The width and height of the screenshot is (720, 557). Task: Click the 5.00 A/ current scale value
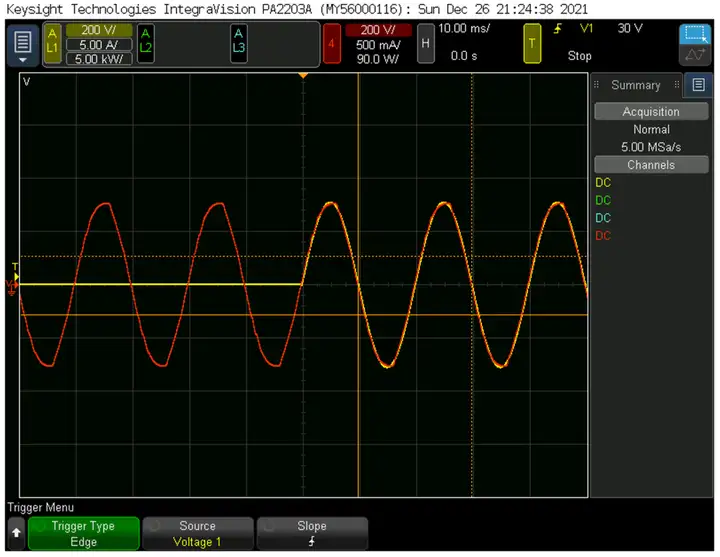coord(99,45)
